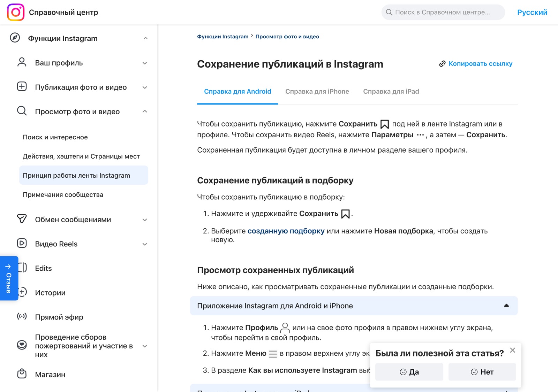Switch to the Справка для iPhone tab

click(x=317, y=91)
